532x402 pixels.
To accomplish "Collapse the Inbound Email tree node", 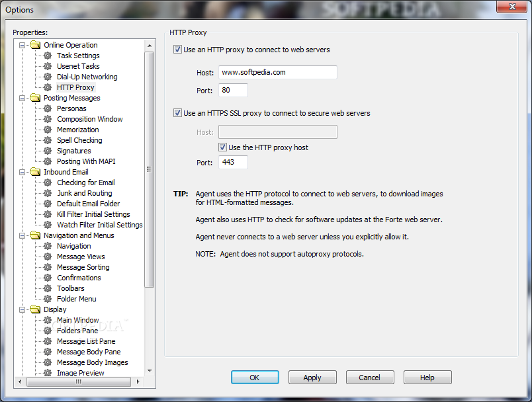I will point(22,172).
